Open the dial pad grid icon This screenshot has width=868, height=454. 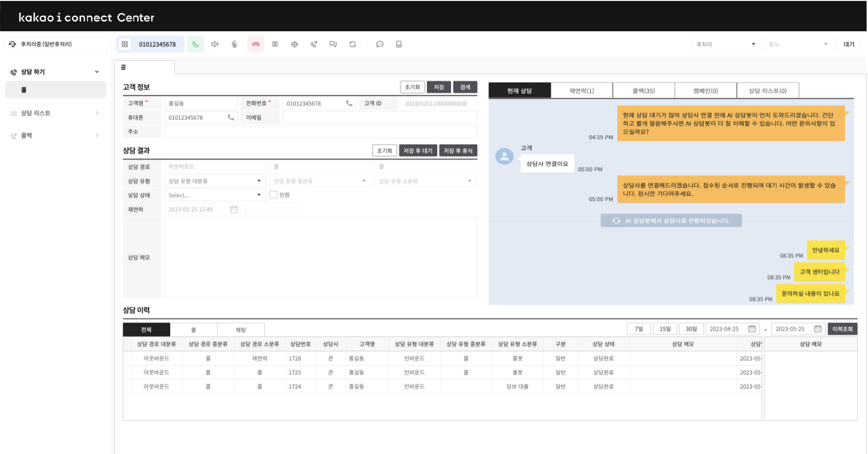pyautogui.click(x=125, y=44)
